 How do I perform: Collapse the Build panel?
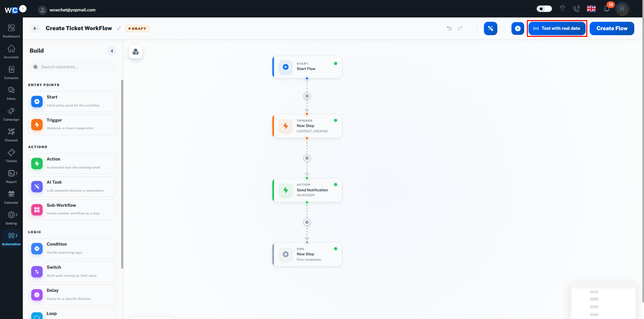click(x=112, y=51)
